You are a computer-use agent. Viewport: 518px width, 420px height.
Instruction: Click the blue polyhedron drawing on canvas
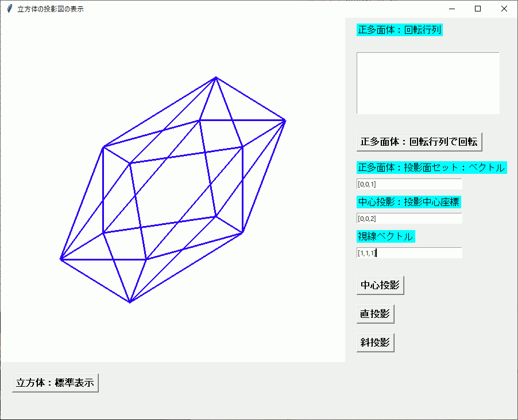(173, 190)
